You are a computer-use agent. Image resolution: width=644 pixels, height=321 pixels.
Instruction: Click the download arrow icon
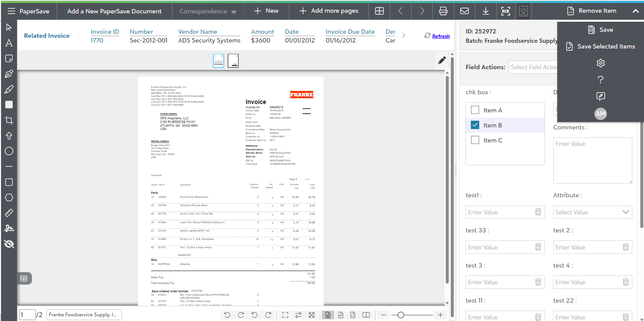click(485, 11)
